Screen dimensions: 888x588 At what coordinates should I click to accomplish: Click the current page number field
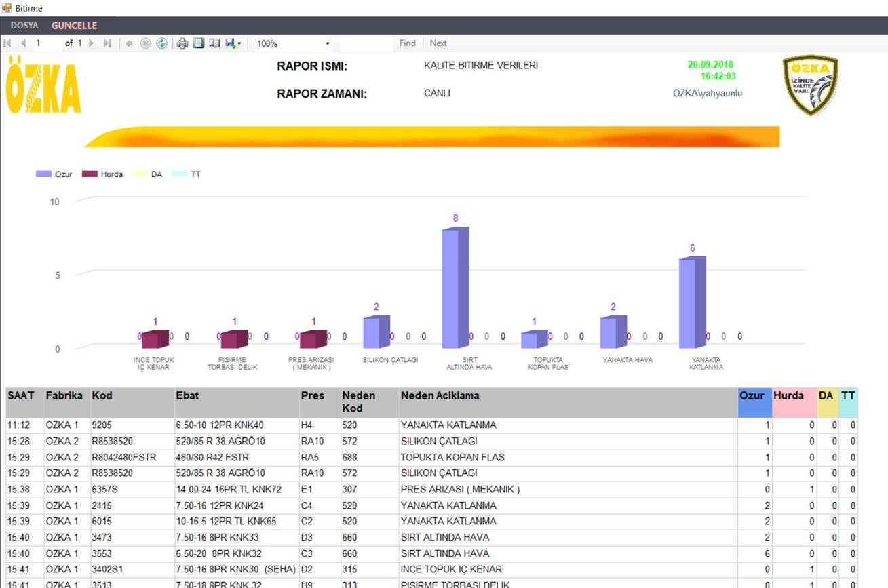[x=47, y=43]
